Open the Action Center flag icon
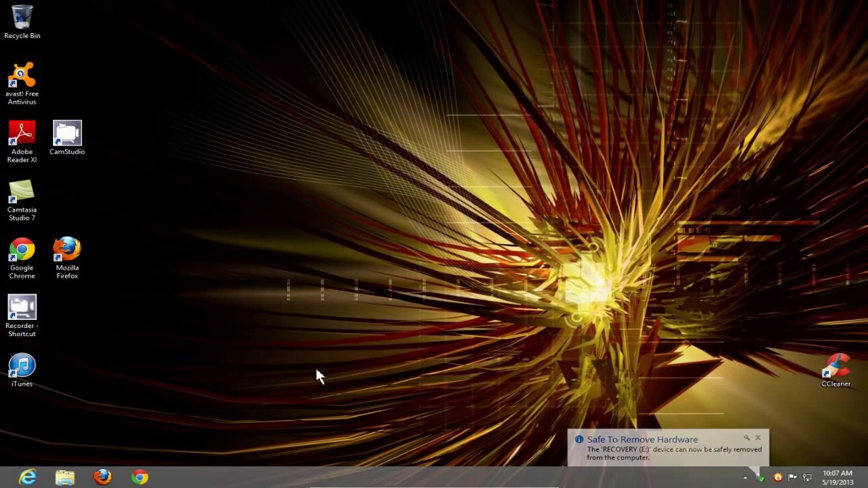Image resolution: width=868 pixels, height=488 pixels. click(792, 478)
